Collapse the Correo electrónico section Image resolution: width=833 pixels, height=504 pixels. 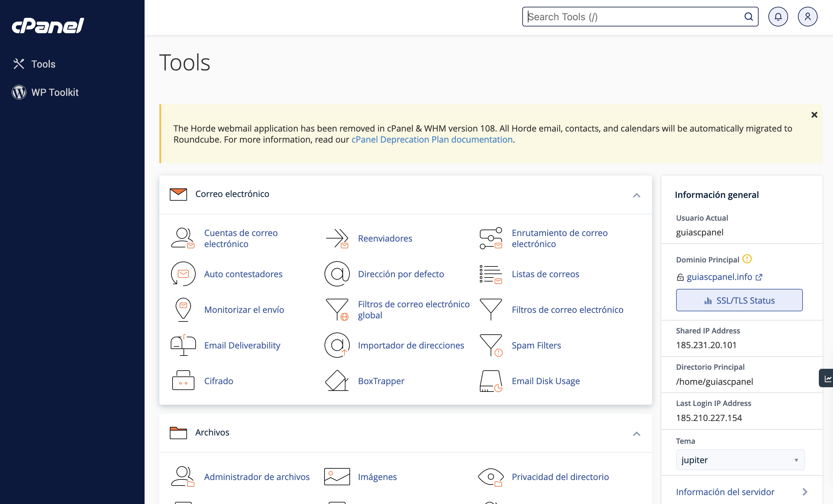(x=636, y=195)
